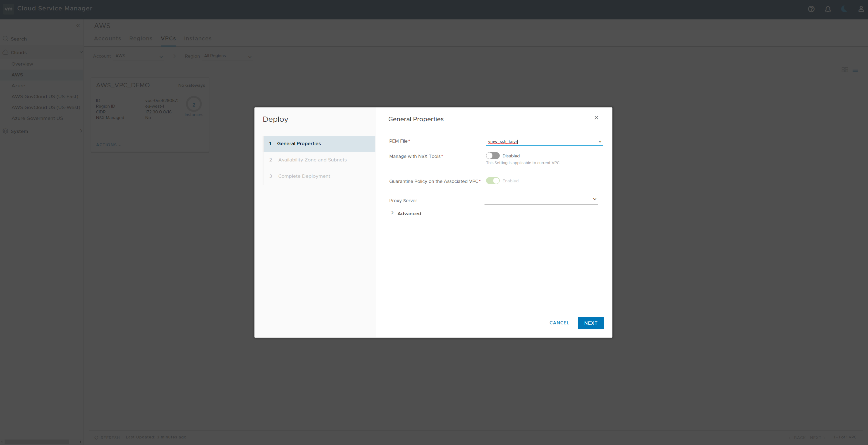
Task: Expand the System sidebar group
Action: (81, 131)
